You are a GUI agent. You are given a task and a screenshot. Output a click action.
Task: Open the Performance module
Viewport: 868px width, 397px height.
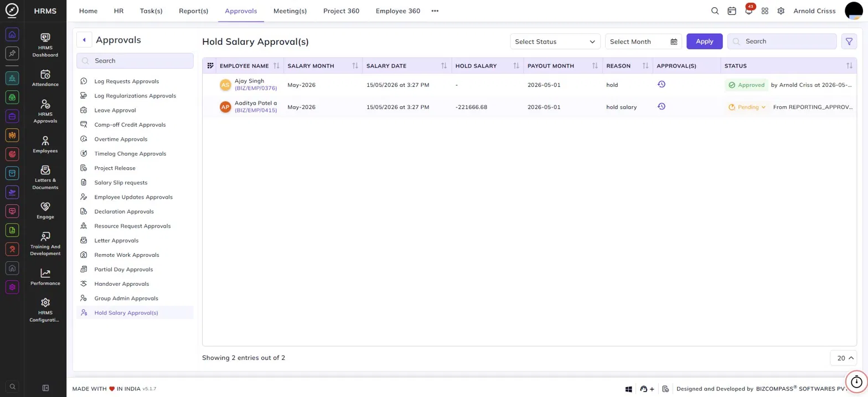tap(45, 277)
